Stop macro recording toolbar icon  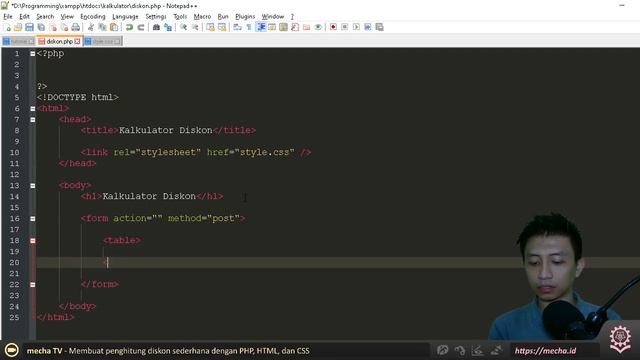345,27
